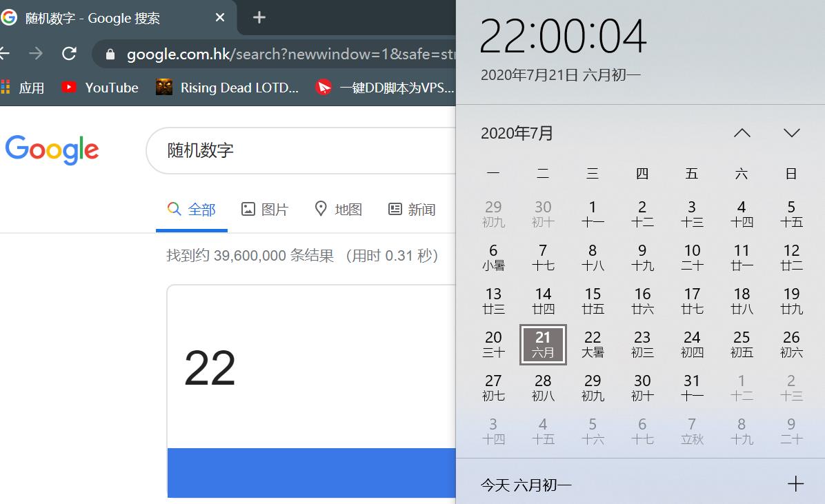Viewport: 825px width, 504px height.
Task: Select July 28 初八 in calendar
Action: 543,387
